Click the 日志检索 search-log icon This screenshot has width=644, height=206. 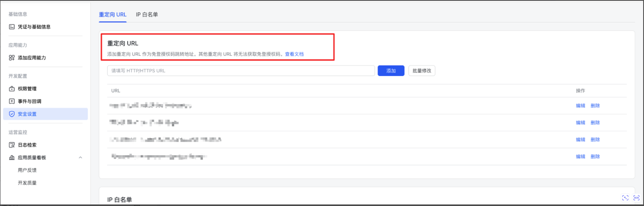coord(12,145)
